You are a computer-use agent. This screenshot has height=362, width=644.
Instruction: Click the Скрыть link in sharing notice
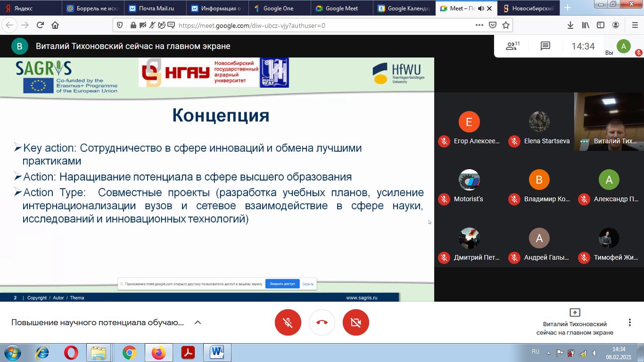[x=308, y=284]
